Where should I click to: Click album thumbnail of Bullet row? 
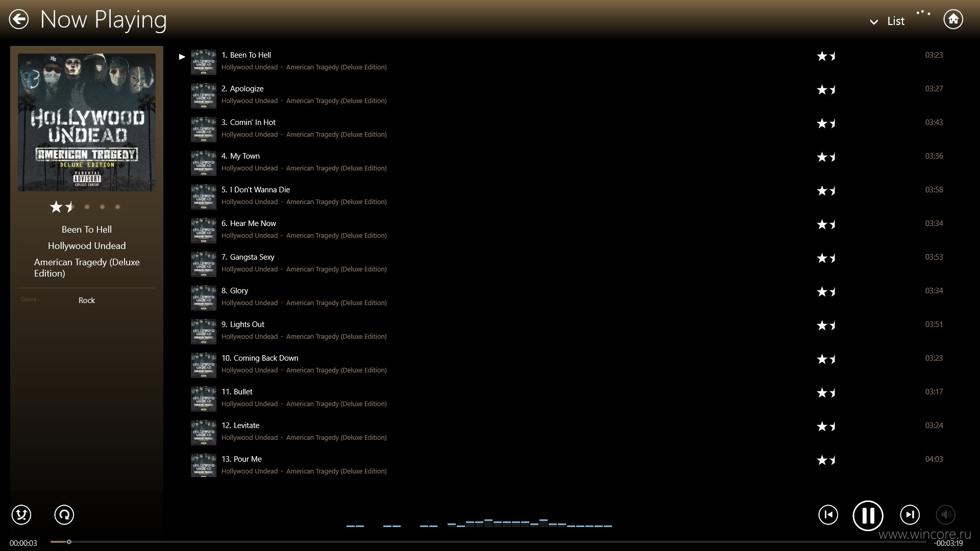click(204, 399)
